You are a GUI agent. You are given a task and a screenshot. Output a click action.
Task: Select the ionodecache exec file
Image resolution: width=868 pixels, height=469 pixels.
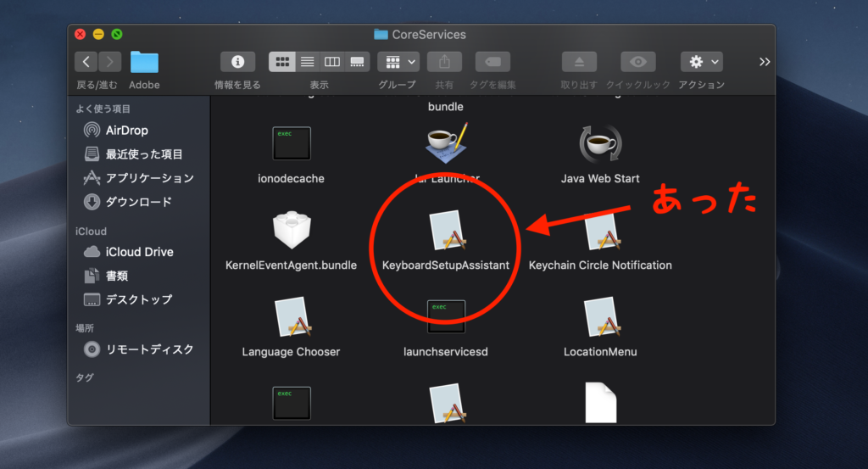pos(292,143)
